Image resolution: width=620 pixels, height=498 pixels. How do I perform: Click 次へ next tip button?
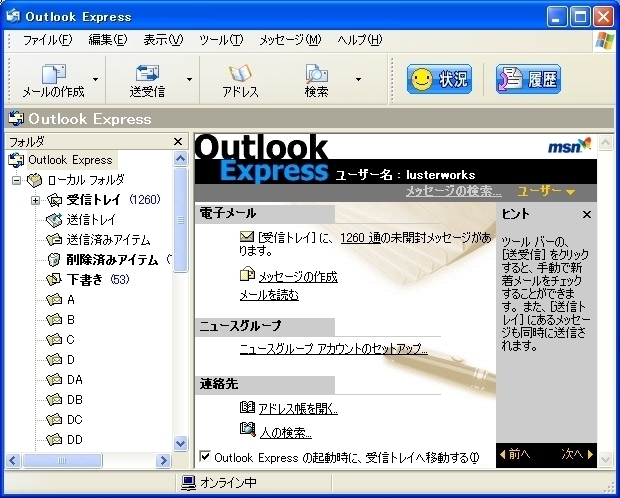point(577,454)
